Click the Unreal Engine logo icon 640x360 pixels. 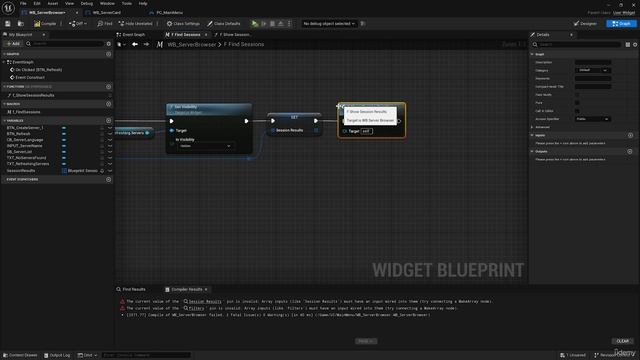8,8
